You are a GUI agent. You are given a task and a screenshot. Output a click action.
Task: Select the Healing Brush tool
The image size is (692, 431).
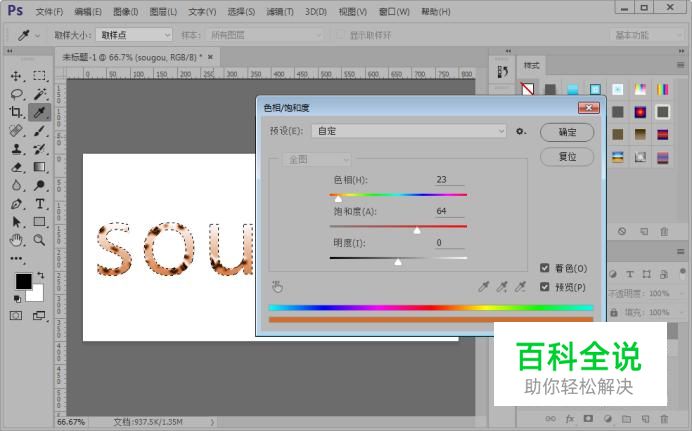[16, 131]
